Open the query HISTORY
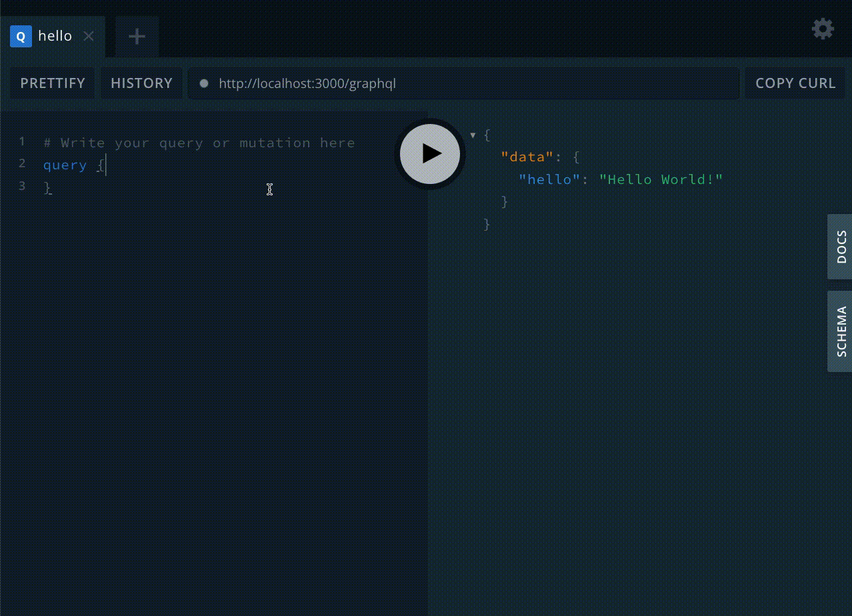The image size is (852, 616). pyautogui.click(x=141, y=83)
